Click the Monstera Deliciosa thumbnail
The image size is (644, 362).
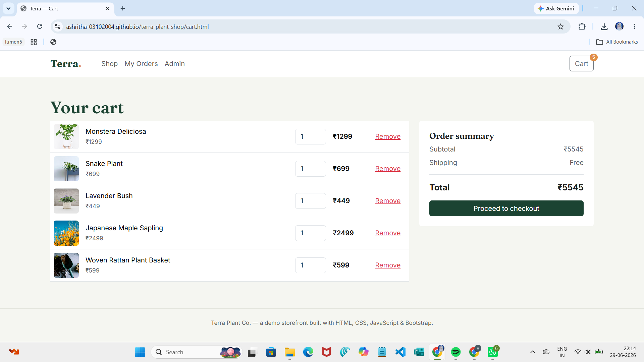pyautogui.click(x=66, y=136)
